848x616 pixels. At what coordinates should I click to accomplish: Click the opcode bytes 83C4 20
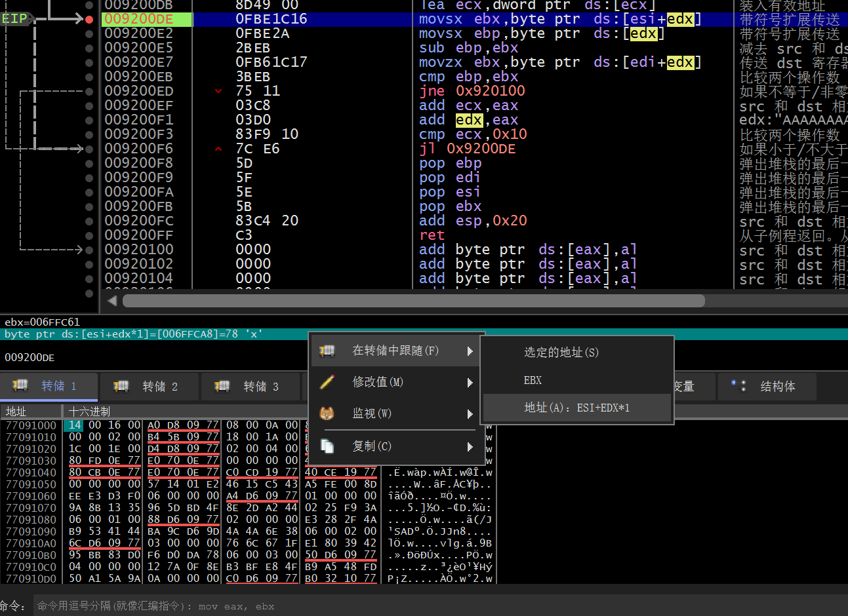[x=267, y=221]
